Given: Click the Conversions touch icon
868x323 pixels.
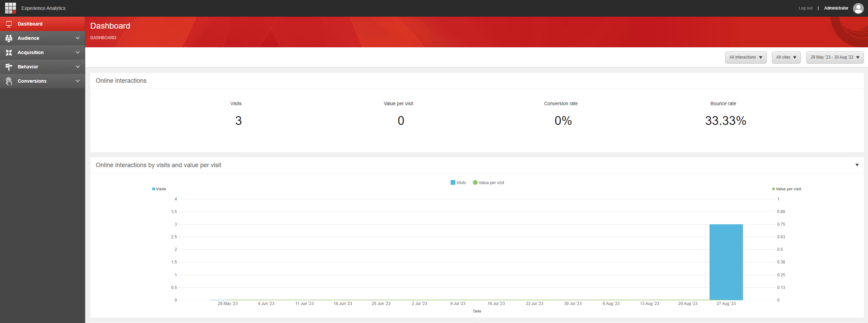Looking at the screenshot, I should coord(9,81).
